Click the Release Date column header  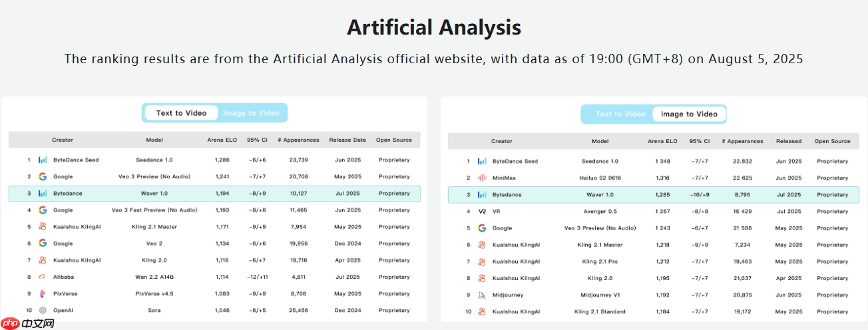[x=347, y=140]
